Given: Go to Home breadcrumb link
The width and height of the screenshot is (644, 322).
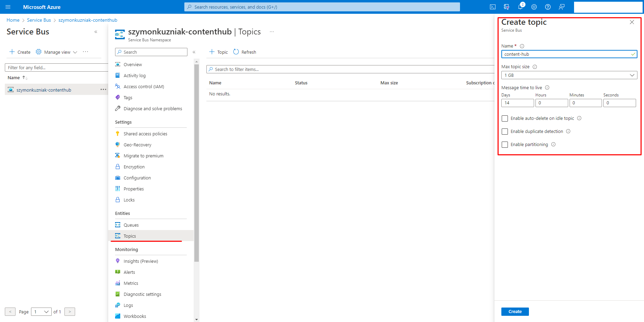Looking at the screenshot, I should [13, 20].
